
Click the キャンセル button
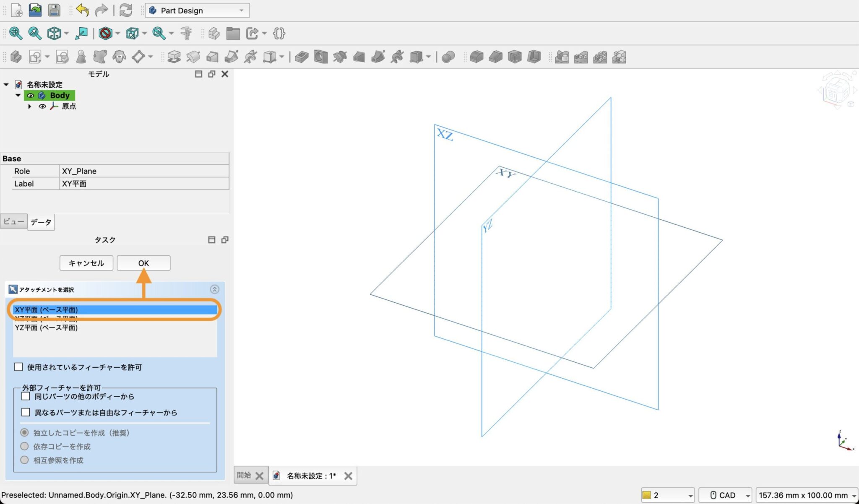click(x=86, y=263)
